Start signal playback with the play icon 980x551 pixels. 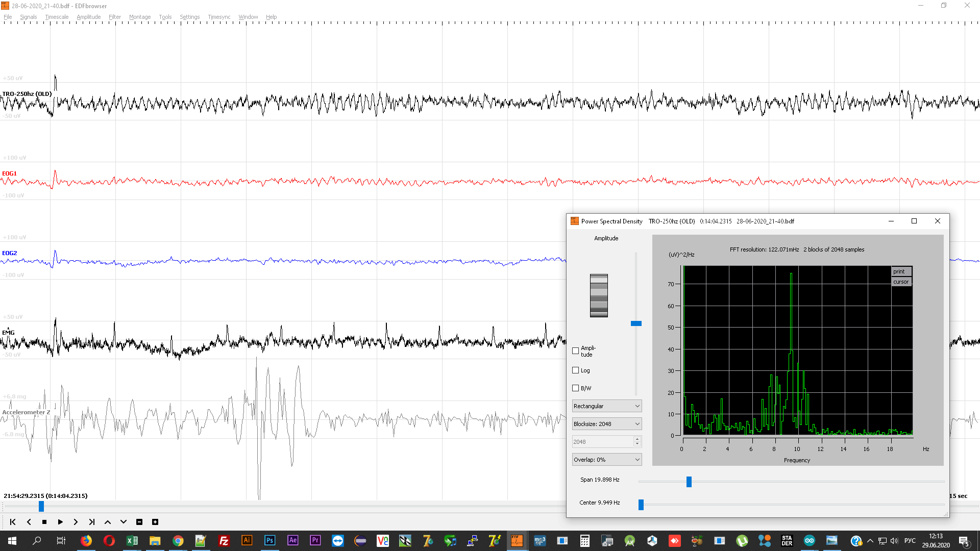60,522
